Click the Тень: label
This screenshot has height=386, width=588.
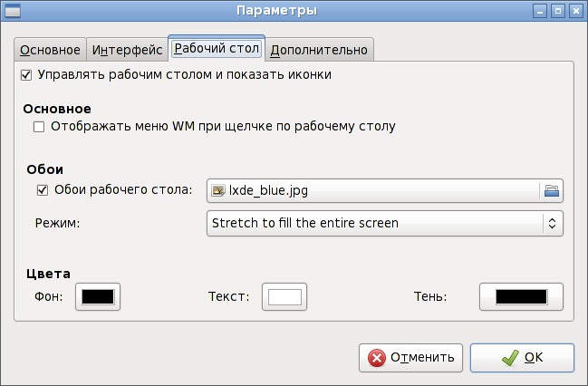click(430, 296)
